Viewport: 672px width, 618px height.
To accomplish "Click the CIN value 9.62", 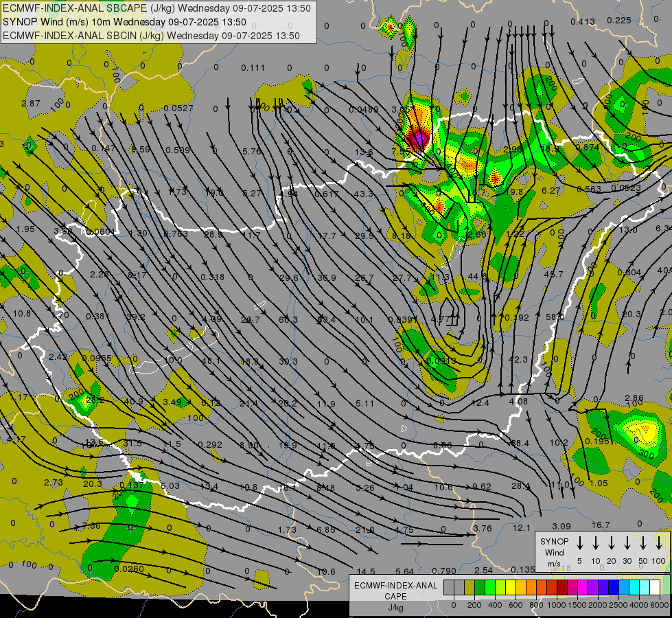I will click(482, 486).
